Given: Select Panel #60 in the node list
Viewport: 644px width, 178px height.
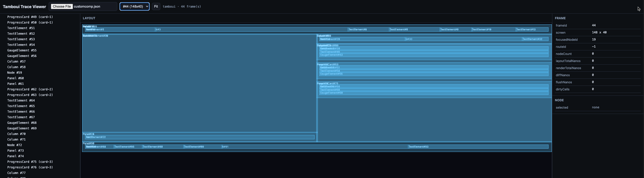Looking at the screenshot, I should click(15, 78).
